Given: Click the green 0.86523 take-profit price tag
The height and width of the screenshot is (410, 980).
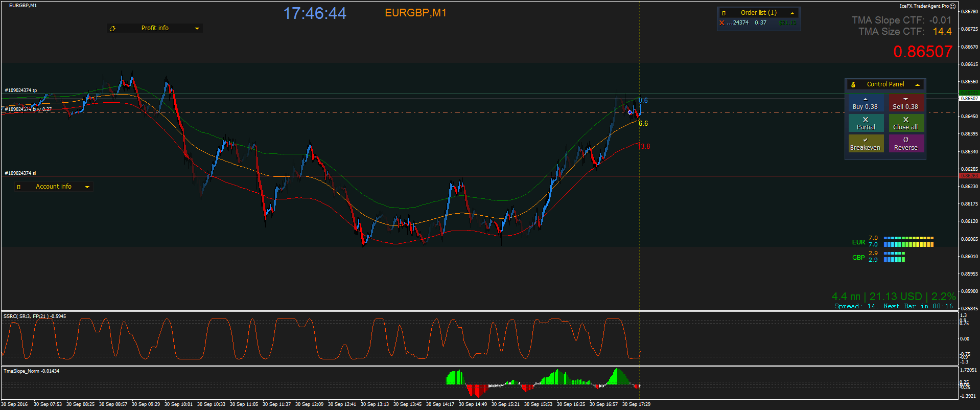Looking at the screenshot, I should coord(969,93).
